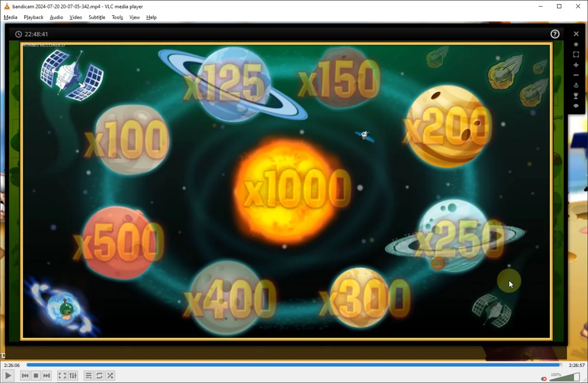Click the plus zoom-in icon
588x383 pixels.
pos(576,65)
